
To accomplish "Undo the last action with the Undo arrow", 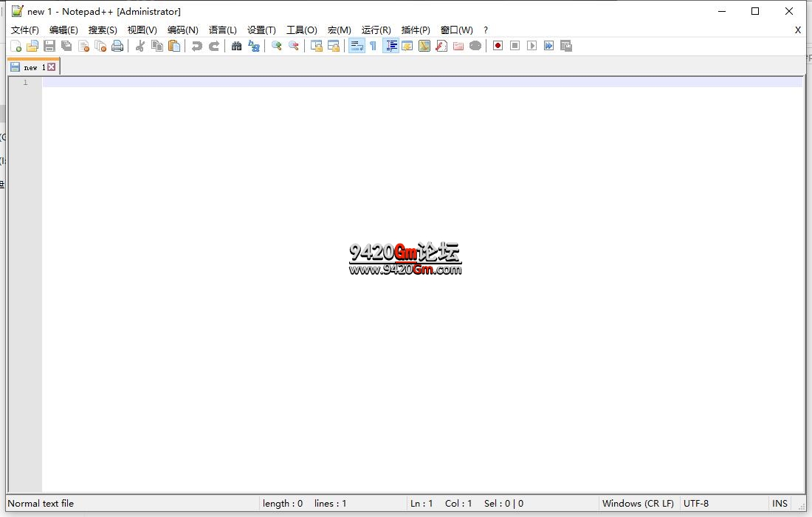I will [x=197, y=46].
